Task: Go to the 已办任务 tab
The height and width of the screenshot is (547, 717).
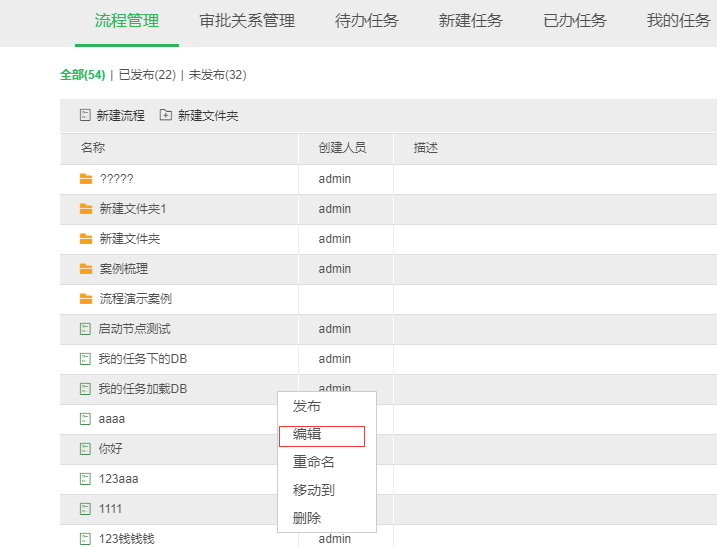Action: pyautogui.click(x=575, y=21)
